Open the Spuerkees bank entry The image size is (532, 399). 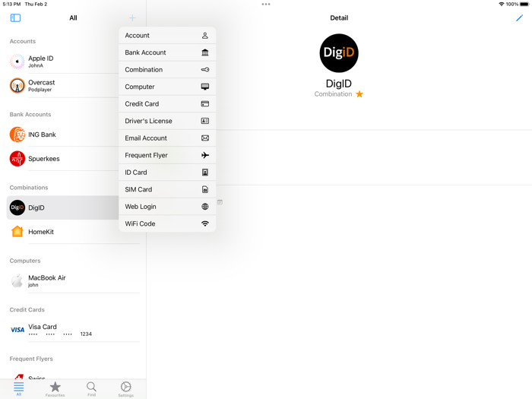click(x=63, y=158)
